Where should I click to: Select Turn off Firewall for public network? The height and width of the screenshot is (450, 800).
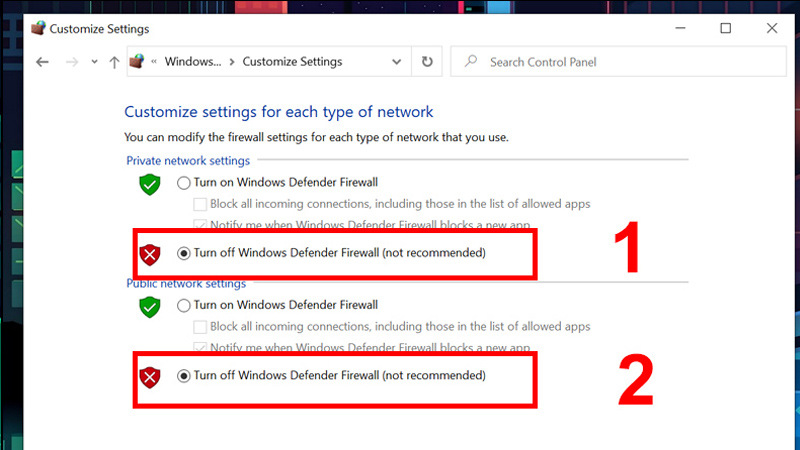tap(184, 376)
